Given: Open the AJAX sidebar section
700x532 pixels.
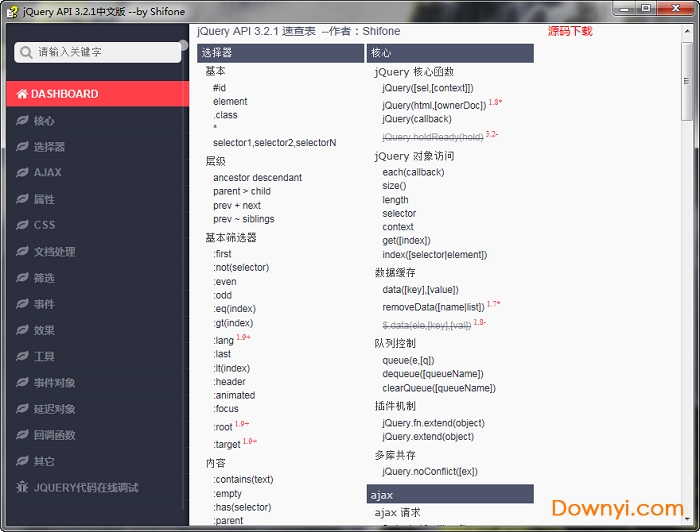Looking at the screenshot, I should (98, 172).
